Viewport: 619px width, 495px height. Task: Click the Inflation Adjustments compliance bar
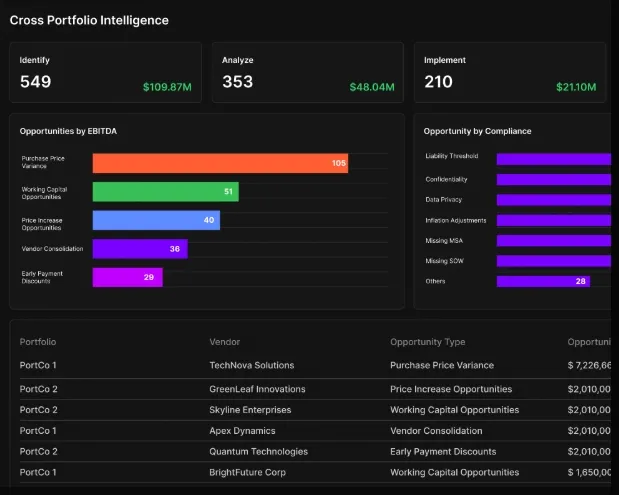pyautogui.click(x=554, y=220)
